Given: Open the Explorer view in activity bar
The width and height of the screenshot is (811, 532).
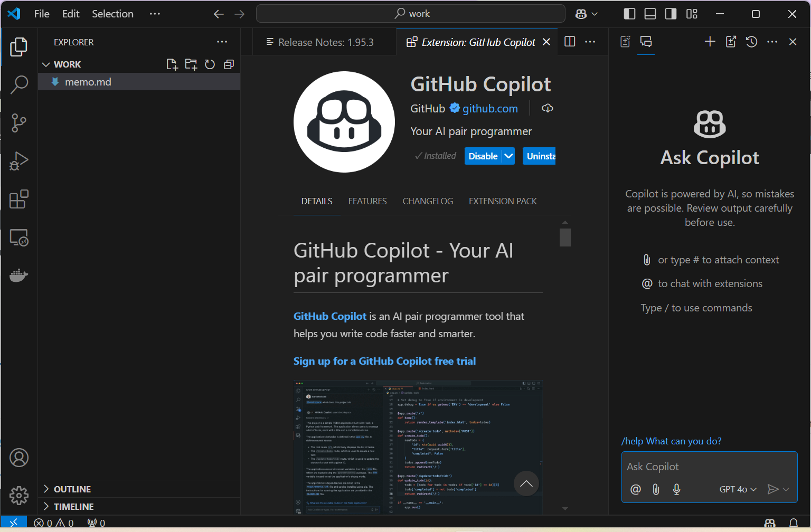Looking at the screenshot, I should click(19, 47).
